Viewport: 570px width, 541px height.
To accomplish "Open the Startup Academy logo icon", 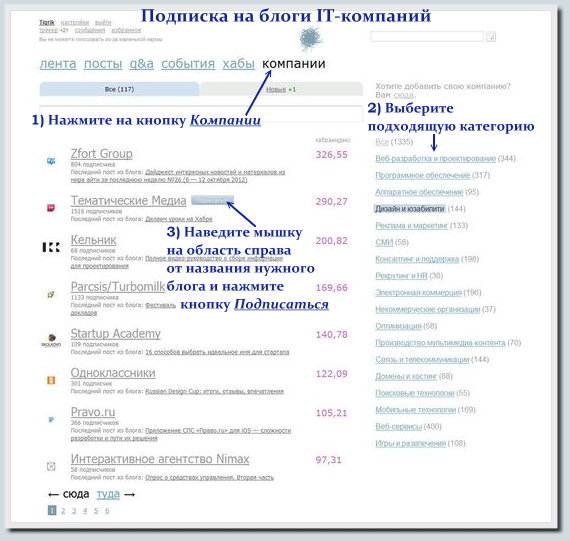I will tap(51, 340).
